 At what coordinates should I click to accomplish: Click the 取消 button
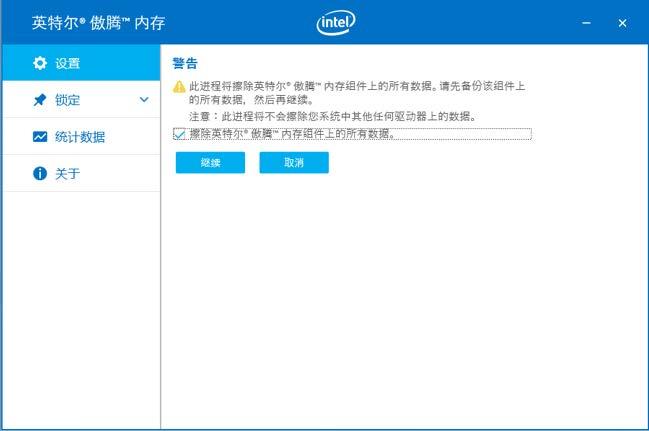pos(294,163)
